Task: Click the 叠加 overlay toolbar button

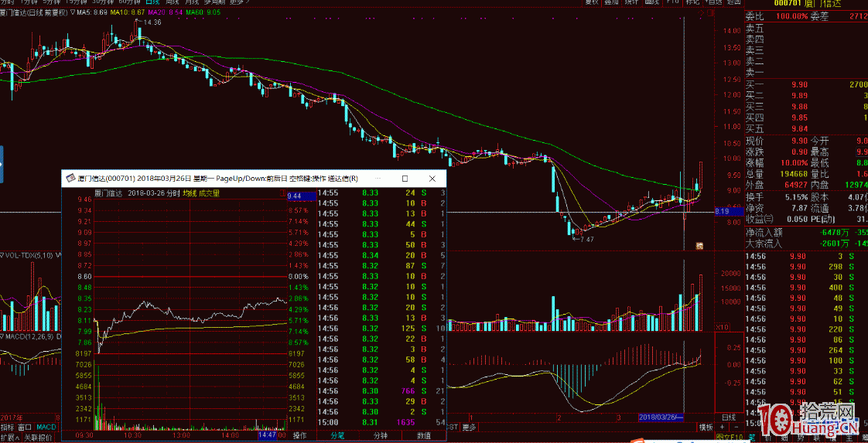Action: coord(611,2)
